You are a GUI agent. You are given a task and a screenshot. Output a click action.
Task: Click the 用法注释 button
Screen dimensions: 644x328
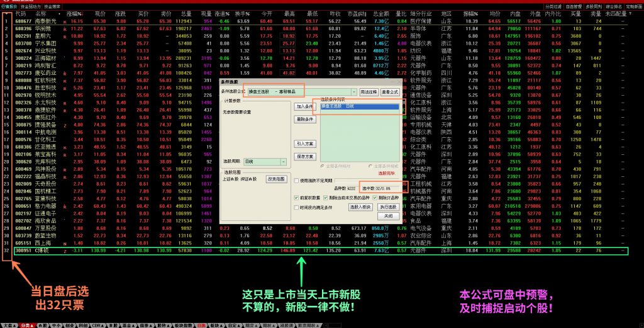[368, 92]
